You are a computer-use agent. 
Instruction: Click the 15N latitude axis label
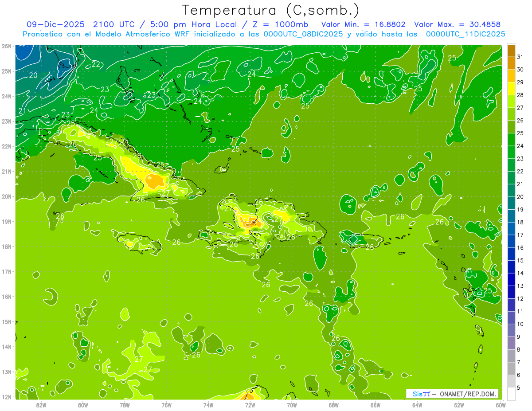click(x=7, y=321)
